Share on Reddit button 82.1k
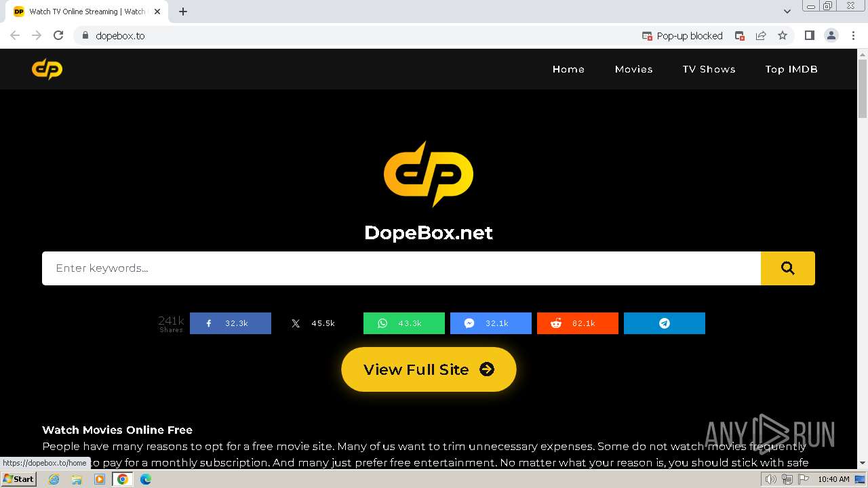The width and height of the screenshot is (868, 488). (x=578, y=323)
